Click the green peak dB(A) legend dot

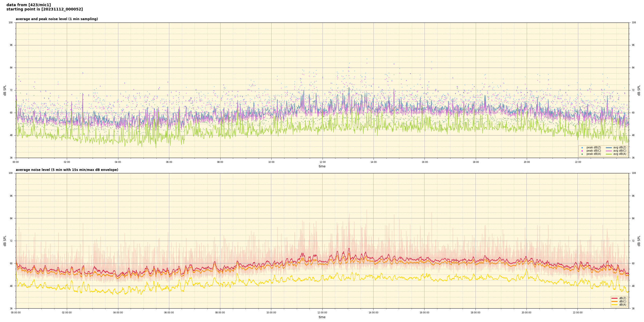coord(582,154)
